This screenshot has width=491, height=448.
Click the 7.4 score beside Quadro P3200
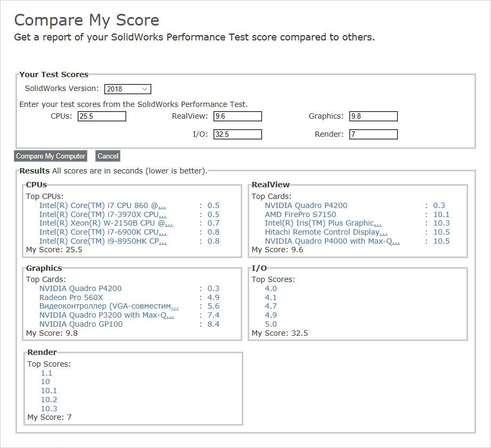point(214,315)
